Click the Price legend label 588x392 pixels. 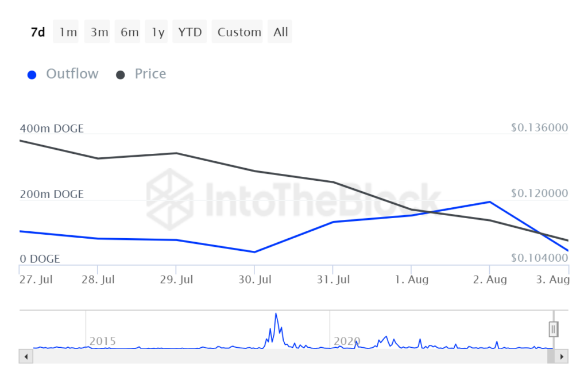pyautogui.click(x=150, y=74)
